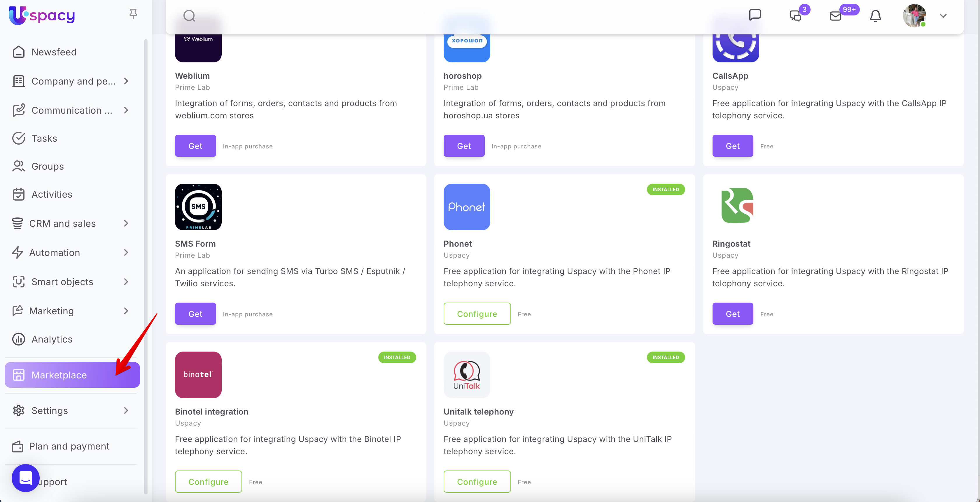This screenshot has height=502, width=980.
Task: Open the mail icon showing 99+
Action: pyautogui.click(x=835, y=16)
